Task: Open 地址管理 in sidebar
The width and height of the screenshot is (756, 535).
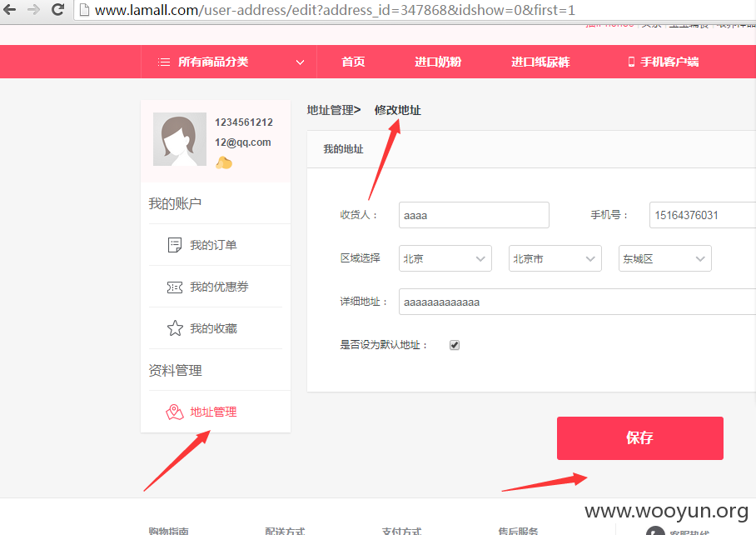Action: point(213,412)
